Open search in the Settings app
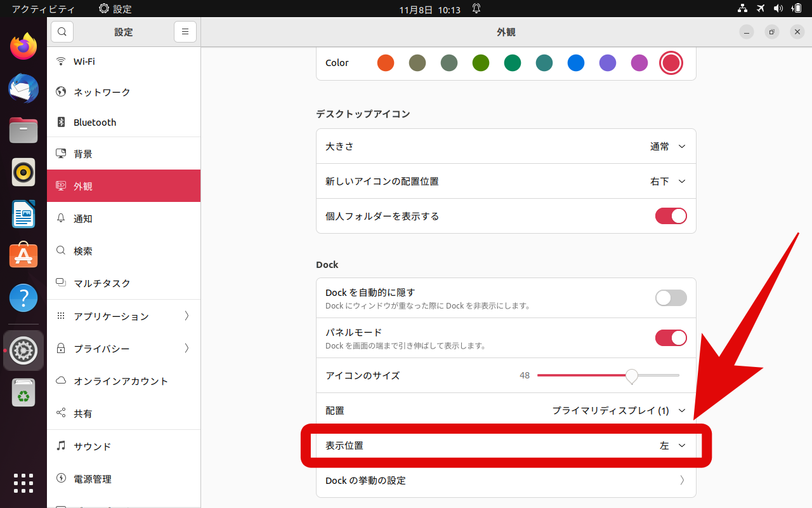Viewport: 812px width, 508px height. pos(62,31)
